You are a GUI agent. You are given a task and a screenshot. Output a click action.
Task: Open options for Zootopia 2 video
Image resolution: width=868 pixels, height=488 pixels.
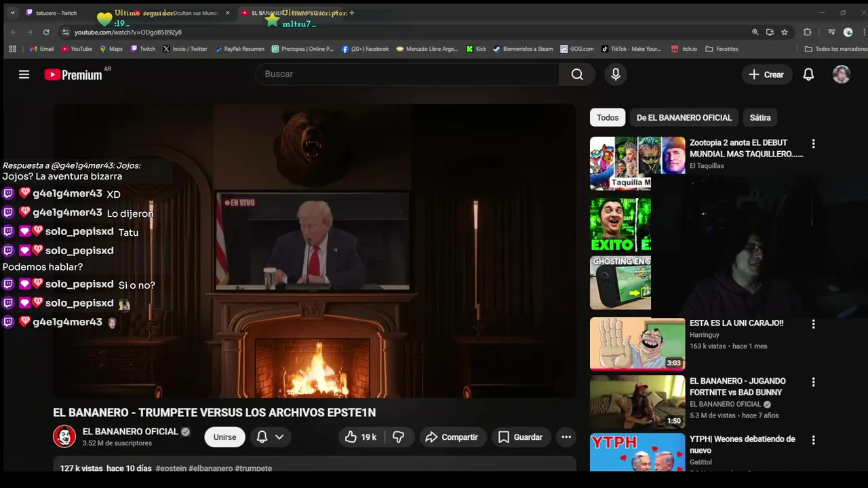[x=813, y=144]
